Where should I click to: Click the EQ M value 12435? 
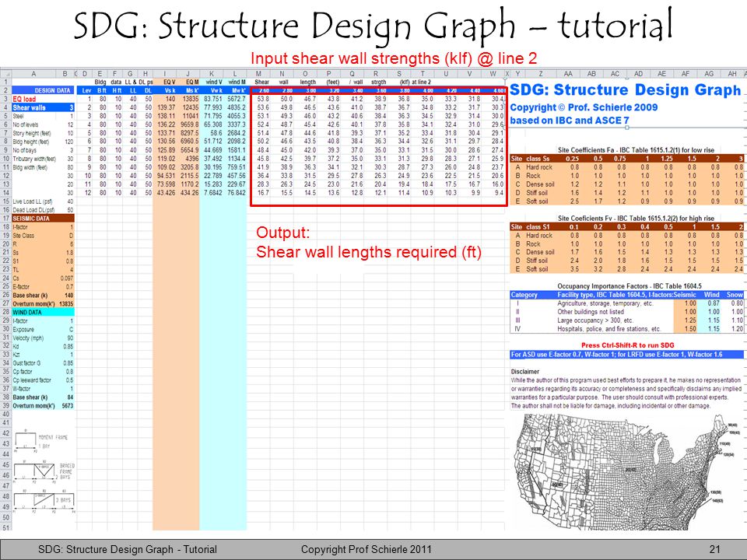tap(190, 107)
